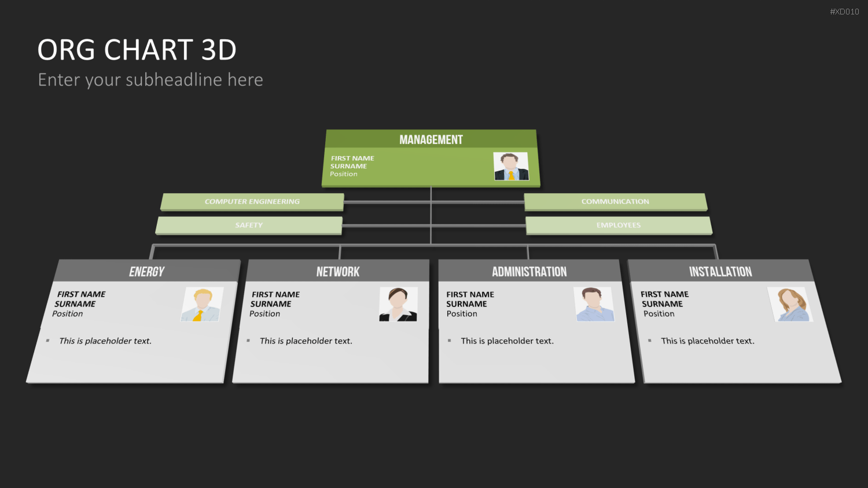Select the Administration card placeholder text bullet
This screenshot has height=488, width=868.
(507, 341)
